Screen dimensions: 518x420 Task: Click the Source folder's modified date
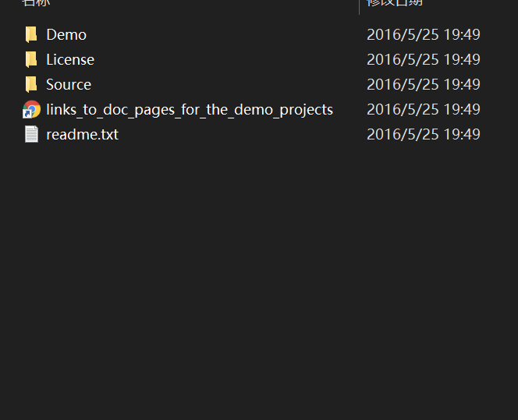tap(423, 84)
